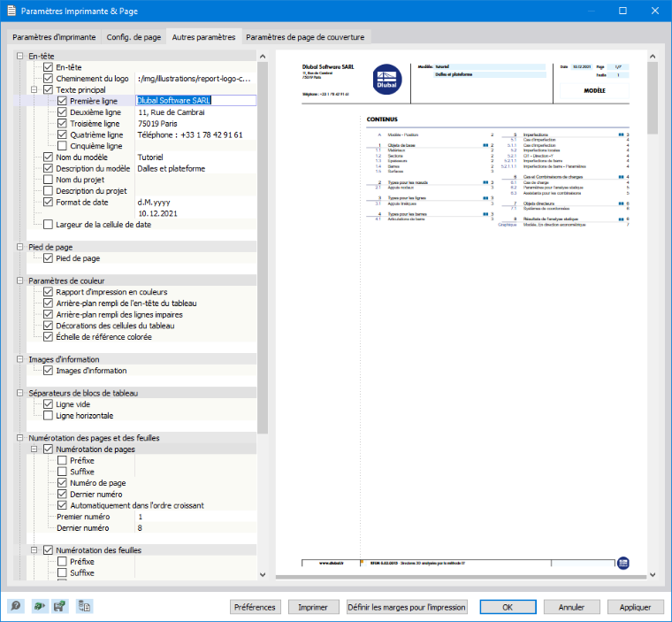Image resolution: width=672 pixels, height=622 pixels.
Task: Click the Premier numéro value 1
Action: (x=140, y=517)
